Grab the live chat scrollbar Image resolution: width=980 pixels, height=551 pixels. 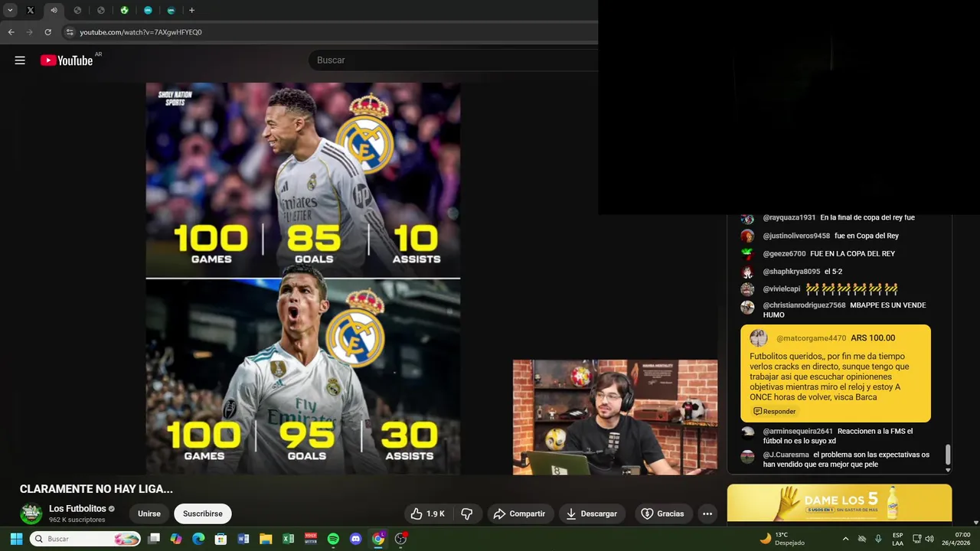point(948,455)
